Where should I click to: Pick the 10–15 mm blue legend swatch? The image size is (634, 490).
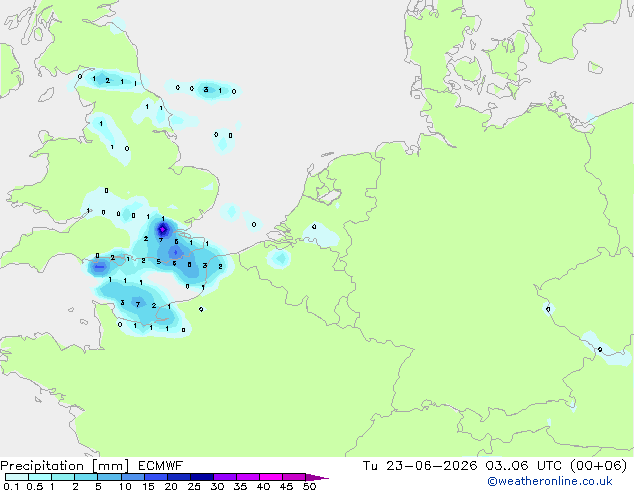pyautogui.click(x=132, y=477)
